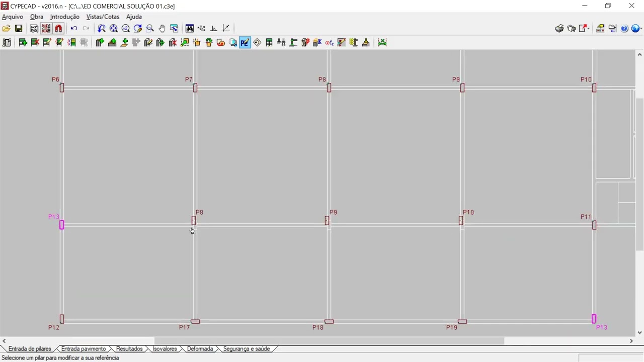
Task: Switch to the Entrada pavimento tab
Action: (84, 349)
